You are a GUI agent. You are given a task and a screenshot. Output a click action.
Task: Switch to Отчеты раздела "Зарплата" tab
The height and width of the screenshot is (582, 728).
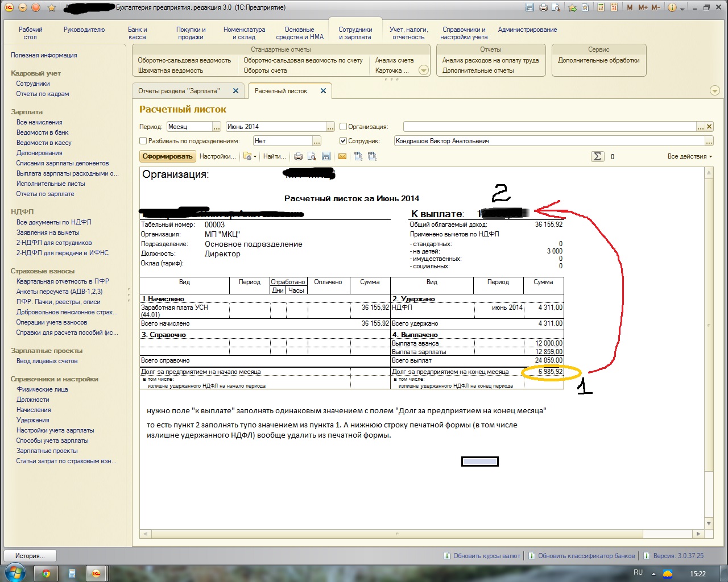pos(179,91)
